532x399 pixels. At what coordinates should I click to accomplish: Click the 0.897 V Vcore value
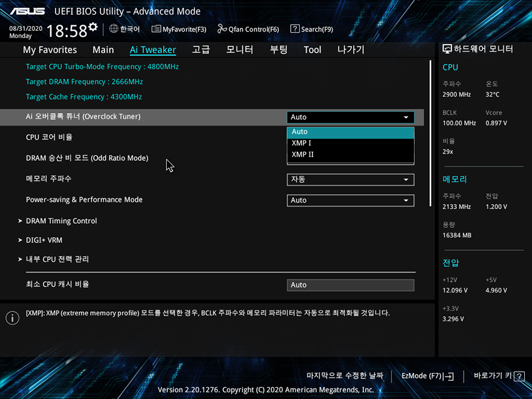(x=496, y=123)
